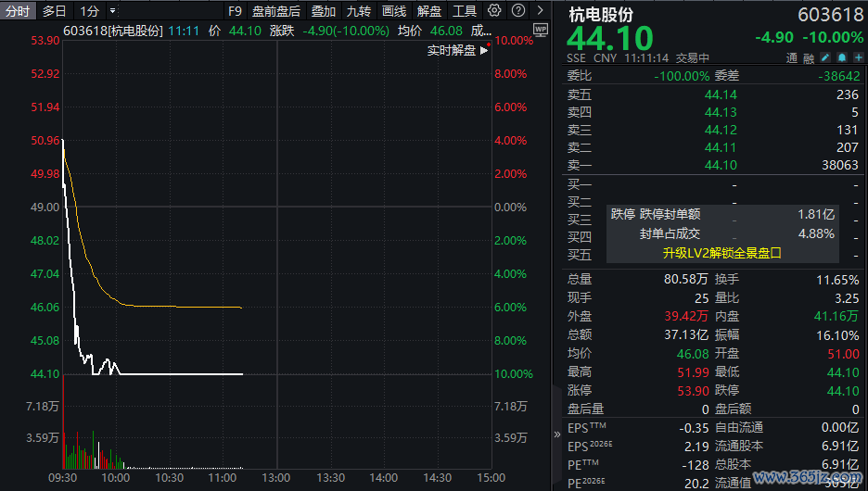Open the 叠加 overlay option
The height and width of the screenshot is (491, 868).
[324, 10]
